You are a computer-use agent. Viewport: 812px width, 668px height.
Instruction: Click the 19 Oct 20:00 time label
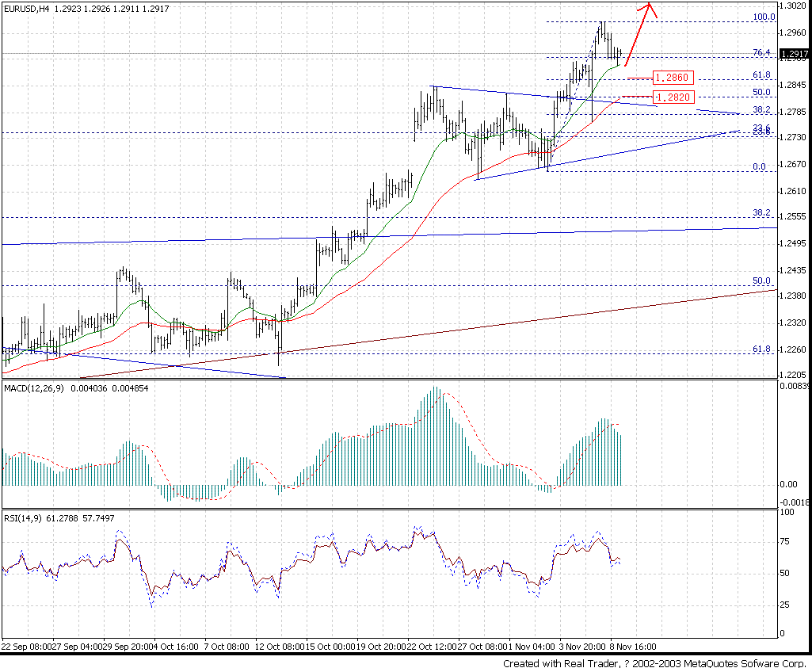coord(380,647)
